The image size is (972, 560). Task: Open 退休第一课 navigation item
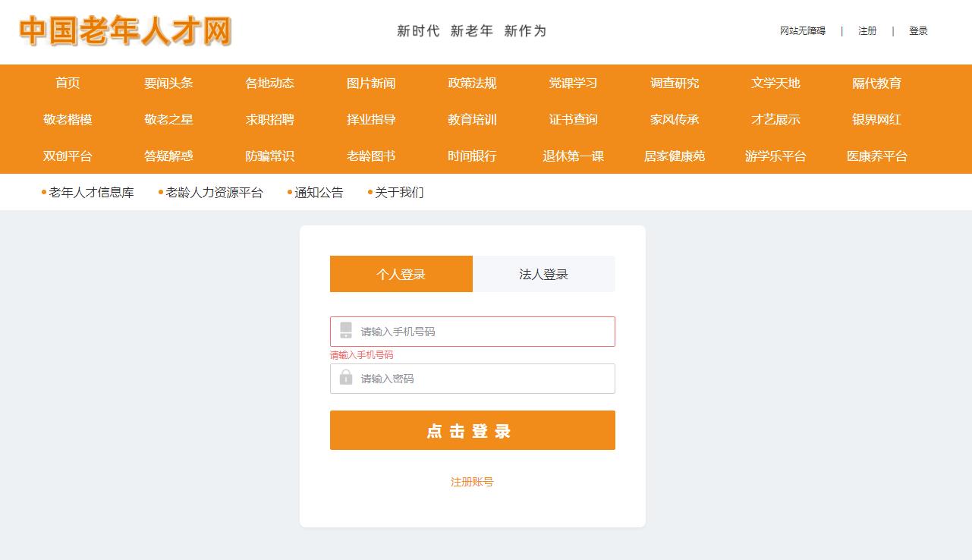click(573, 156)
